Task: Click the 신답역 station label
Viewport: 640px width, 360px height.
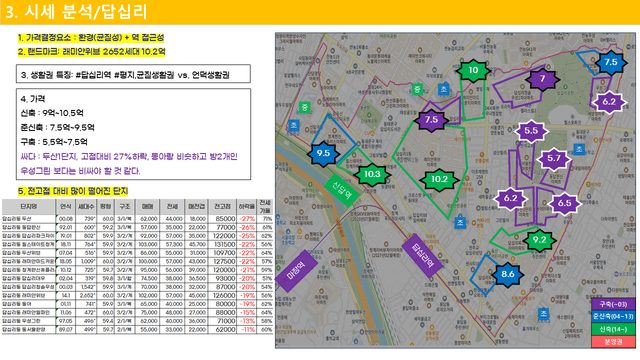Action: (342, 190)
